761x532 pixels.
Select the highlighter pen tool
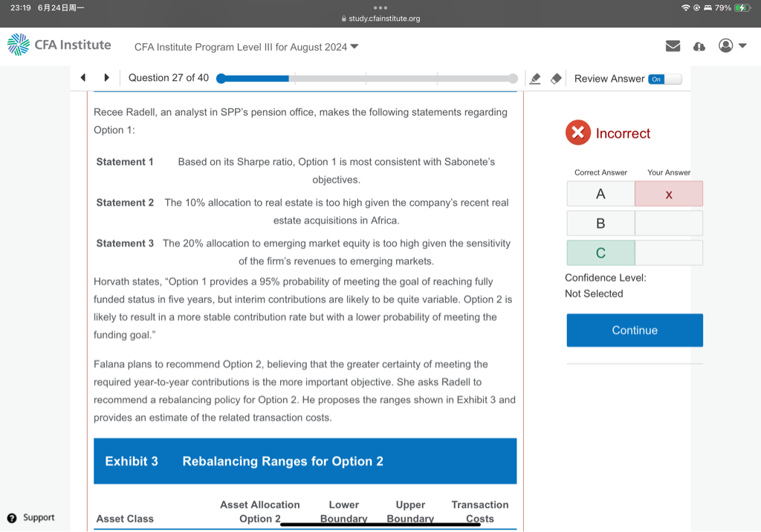click(534, 79)
